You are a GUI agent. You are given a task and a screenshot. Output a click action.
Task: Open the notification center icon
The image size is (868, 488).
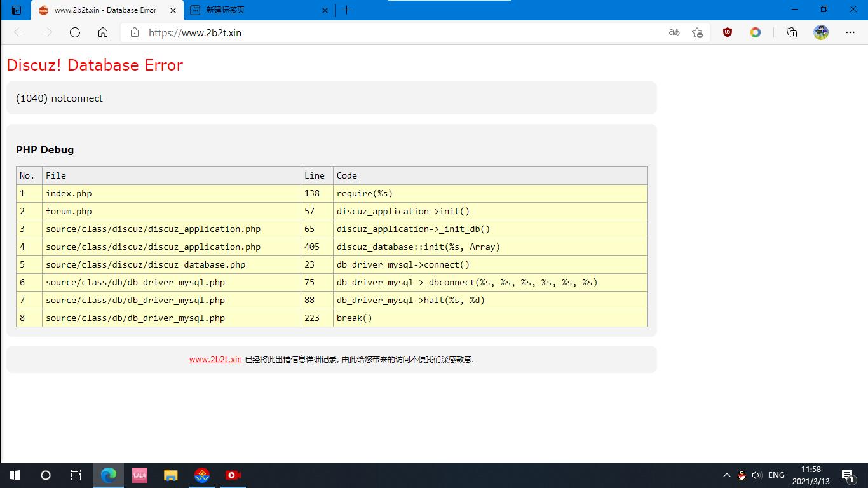[x=848, y=475]
